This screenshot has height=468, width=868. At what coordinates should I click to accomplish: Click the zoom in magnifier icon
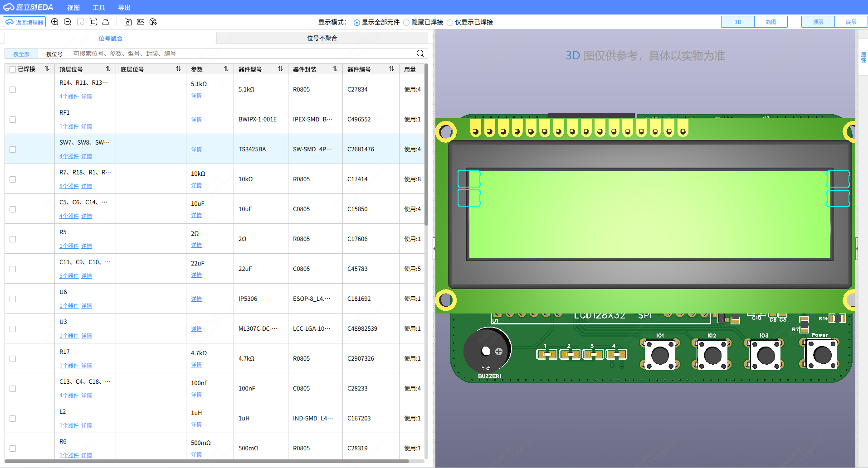click(x=55, y=22)
